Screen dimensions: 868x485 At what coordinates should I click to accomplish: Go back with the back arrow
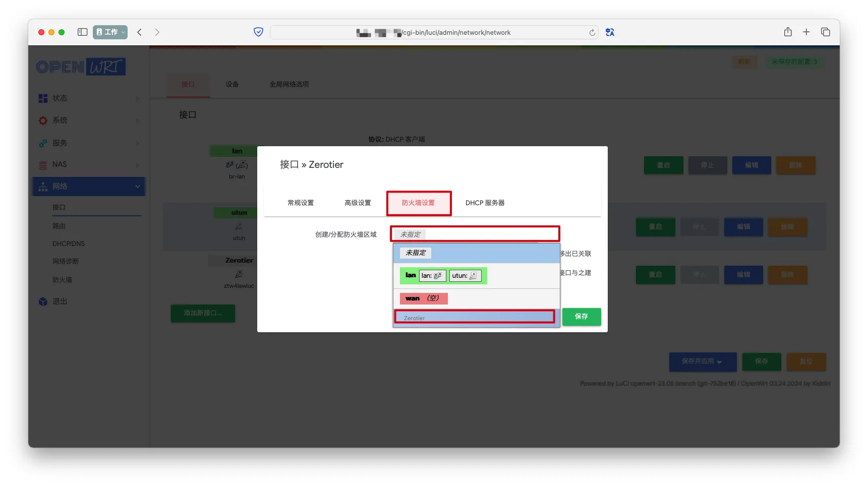click(x=140, y=32)
